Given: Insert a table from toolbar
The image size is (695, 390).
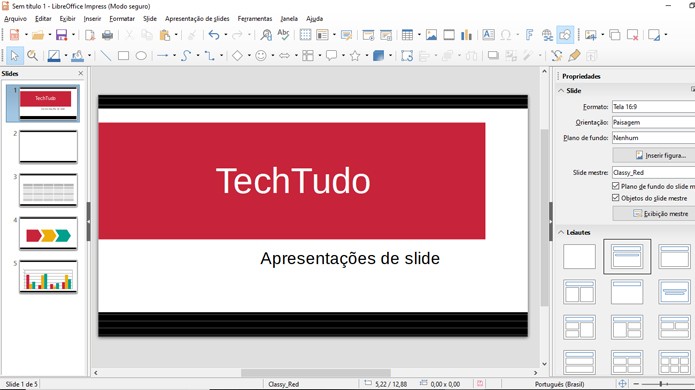Looking at the screenshot, I should [x=407, y=35].
